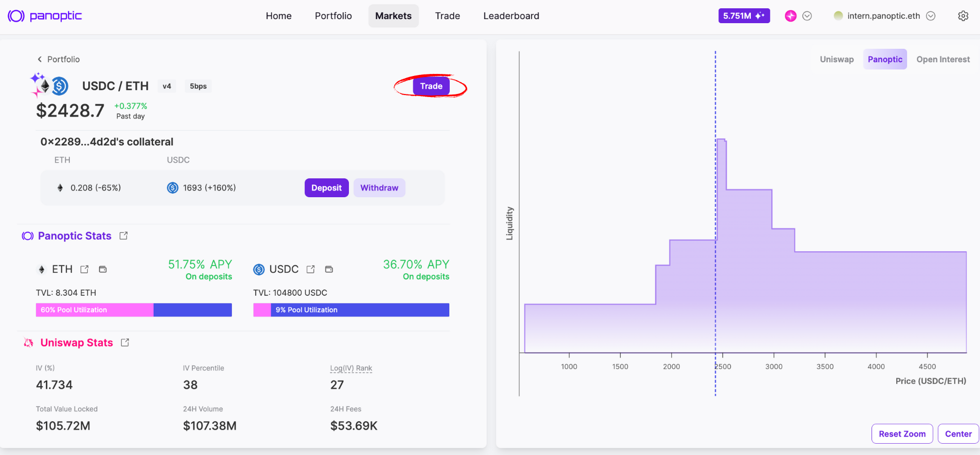Click the 9% Pool Utilization bar
This screenshot has width=980, height=455.
pyautogui.click(x=351, y=310)
